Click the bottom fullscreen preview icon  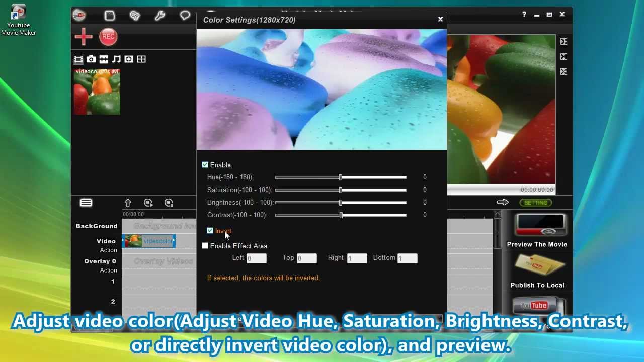coord(563,72)
